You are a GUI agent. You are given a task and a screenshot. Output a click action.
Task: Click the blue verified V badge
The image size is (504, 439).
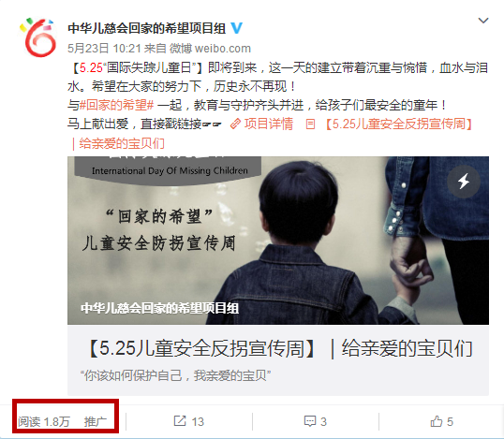click(x=237, y=28)
